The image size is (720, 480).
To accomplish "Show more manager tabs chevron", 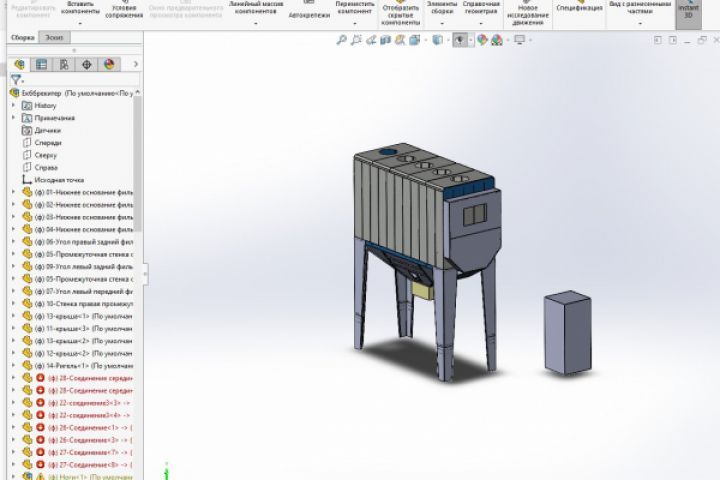I will (135, 64).
